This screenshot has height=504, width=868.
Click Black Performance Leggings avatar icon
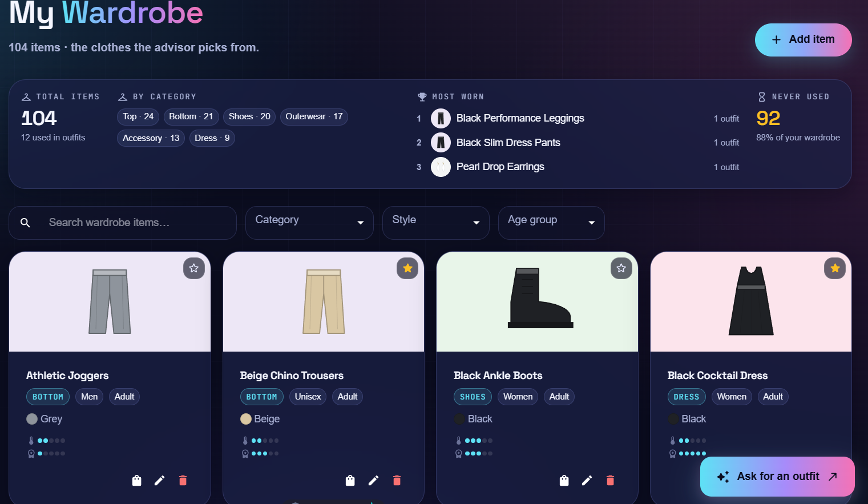(x=441, y=118)
